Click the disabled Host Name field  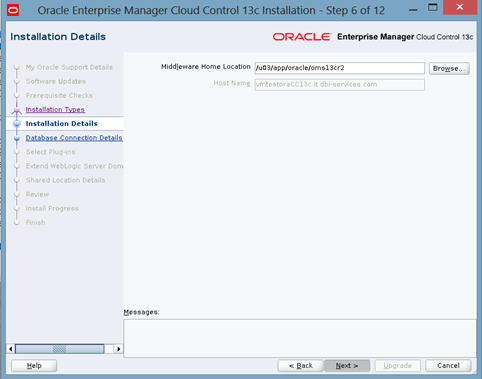coord(339,85)
